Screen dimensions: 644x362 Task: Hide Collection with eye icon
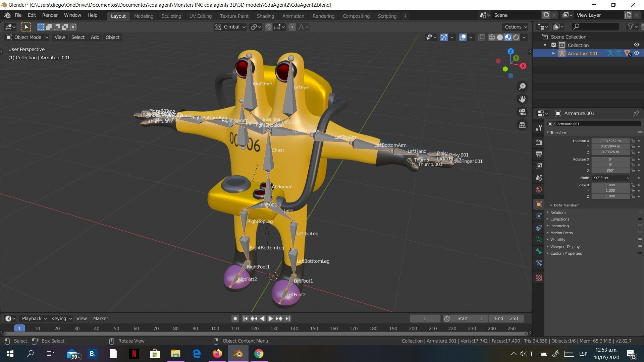(x=636, y=45)
